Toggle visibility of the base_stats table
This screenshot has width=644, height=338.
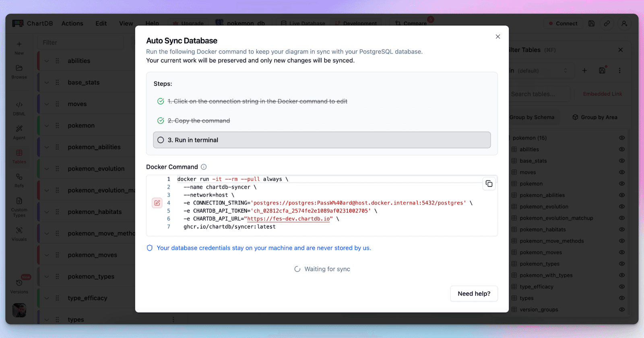(x=622, y=161)
